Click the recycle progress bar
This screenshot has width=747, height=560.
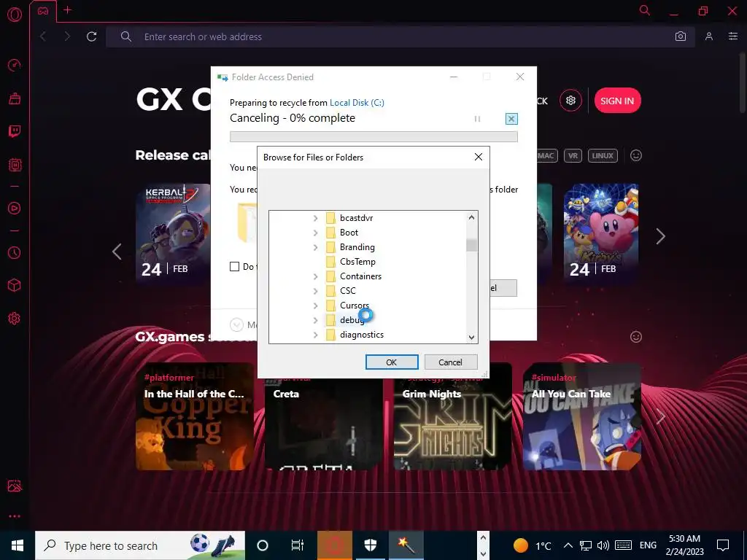[373, 136]
